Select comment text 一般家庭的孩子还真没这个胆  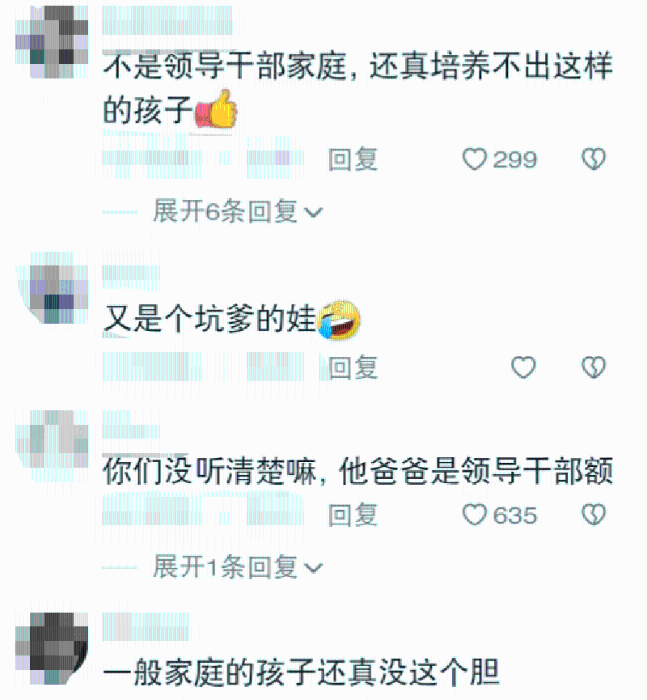pyautogui.click(x=301, y=672)
